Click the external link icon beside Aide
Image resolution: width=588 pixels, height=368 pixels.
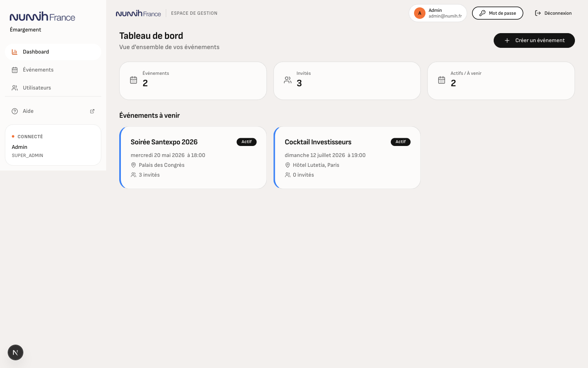(x=92, y=111)
